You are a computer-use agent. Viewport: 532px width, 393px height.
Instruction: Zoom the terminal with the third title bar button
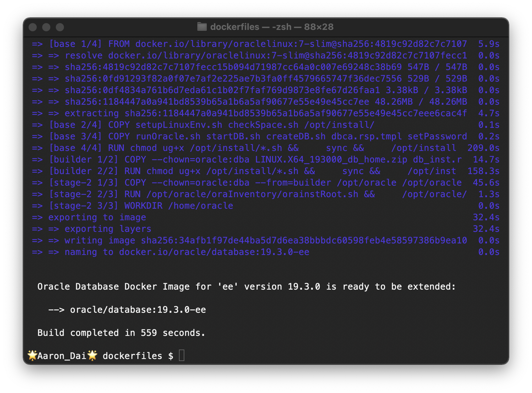[60, 27]
